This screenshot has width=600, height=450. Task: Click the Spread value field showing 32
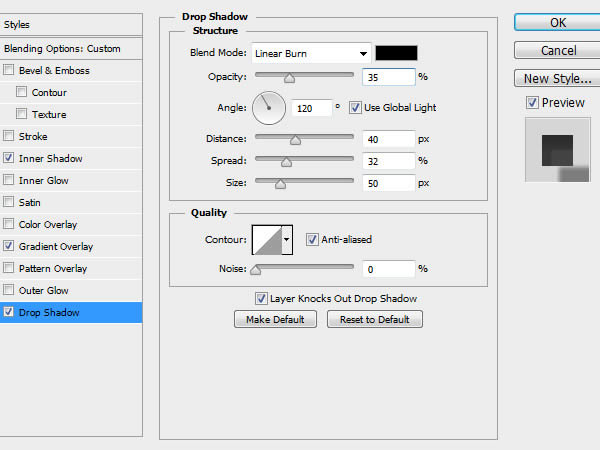[388, 161]
